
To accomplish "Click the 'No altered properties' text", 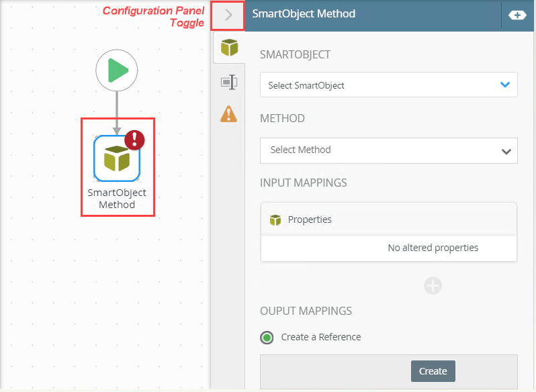I will click(x=433, y=248).
